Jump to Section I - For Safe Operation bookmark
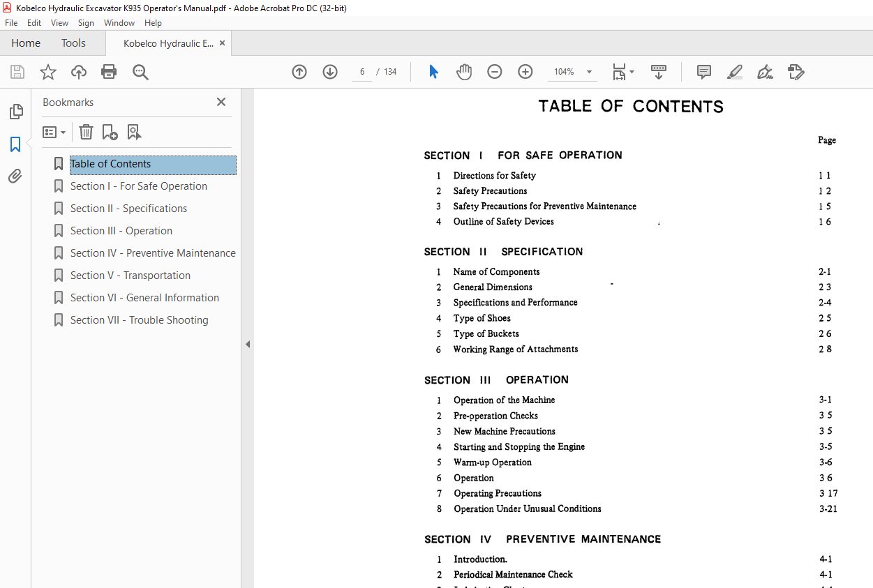The image size is (873, 588). click(x=139, y=186)
